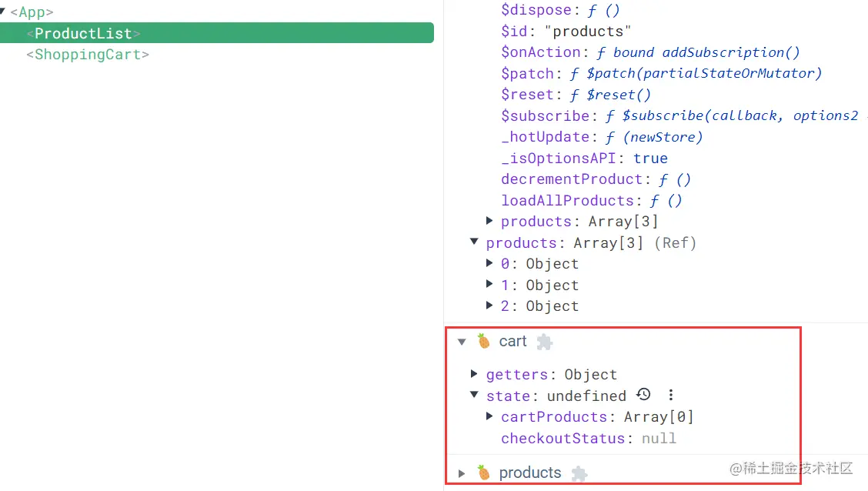Select the ShoppingCart component in tree
868x491 pixels.
88,55
